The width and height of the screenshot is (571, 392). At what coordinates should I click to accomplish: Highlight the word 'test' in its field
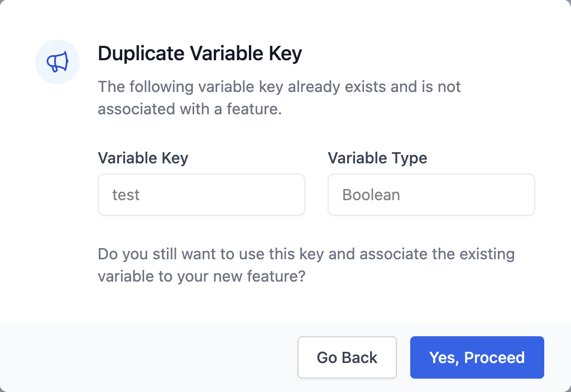pyautogui.click(x=126, y=195)
